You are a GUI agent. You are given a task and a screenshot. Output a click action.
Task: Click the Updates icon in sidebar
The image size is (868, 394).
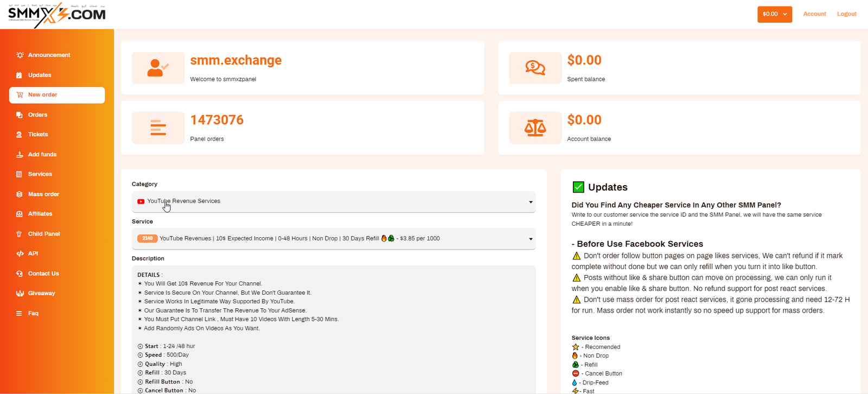[x=19, y=75]
